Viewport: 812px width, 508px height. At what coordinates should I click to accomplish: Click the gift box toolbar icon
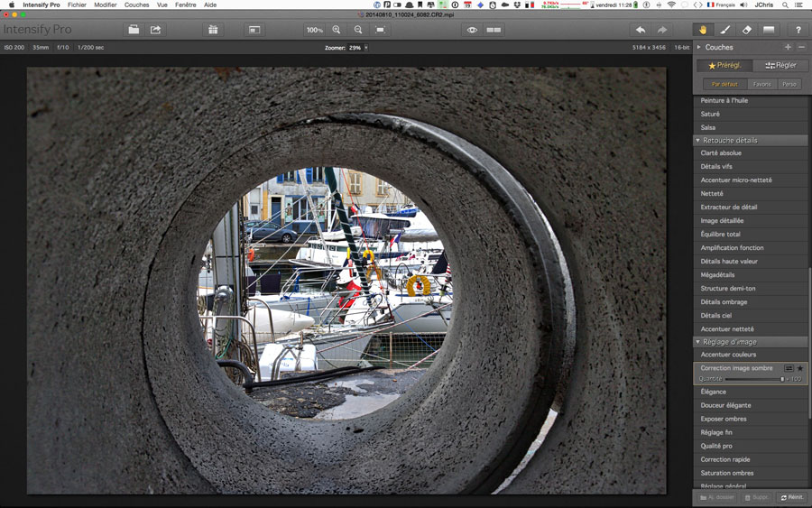pyautogui.click(x=213, y=30)
